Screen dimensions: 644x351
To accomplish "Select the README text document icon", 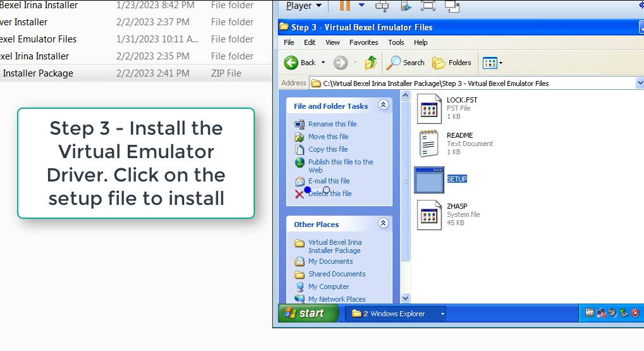I will pos(429,144).
